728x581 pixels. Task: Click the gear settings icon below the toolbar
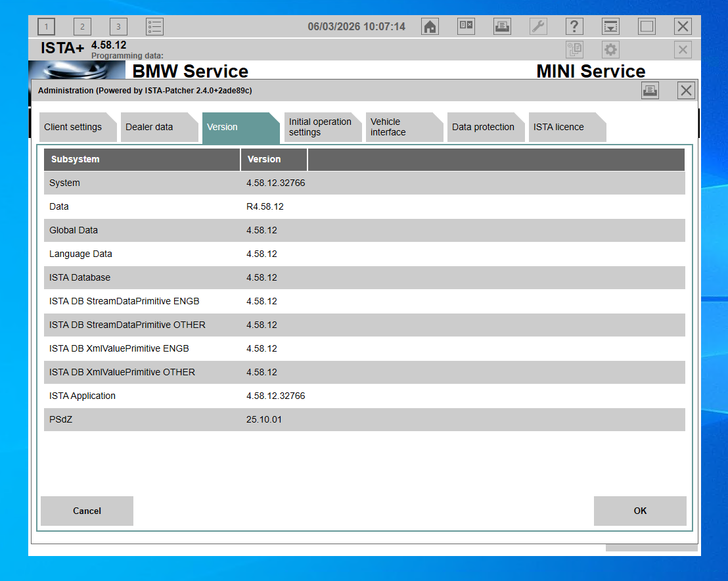tap(610, 49)
